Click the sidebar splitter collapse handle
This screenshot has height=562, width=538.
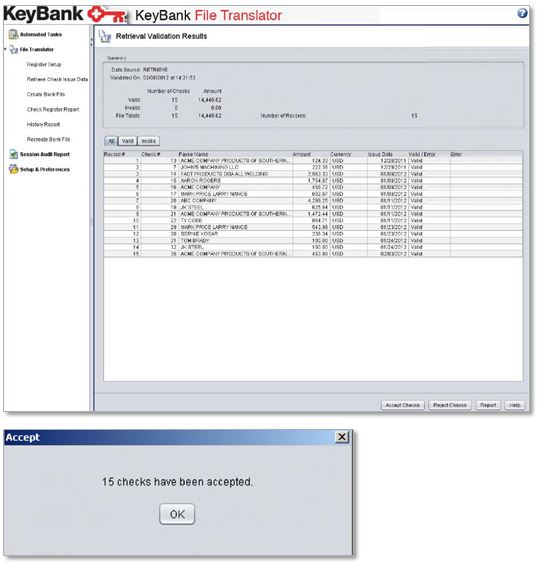[91, 42]
